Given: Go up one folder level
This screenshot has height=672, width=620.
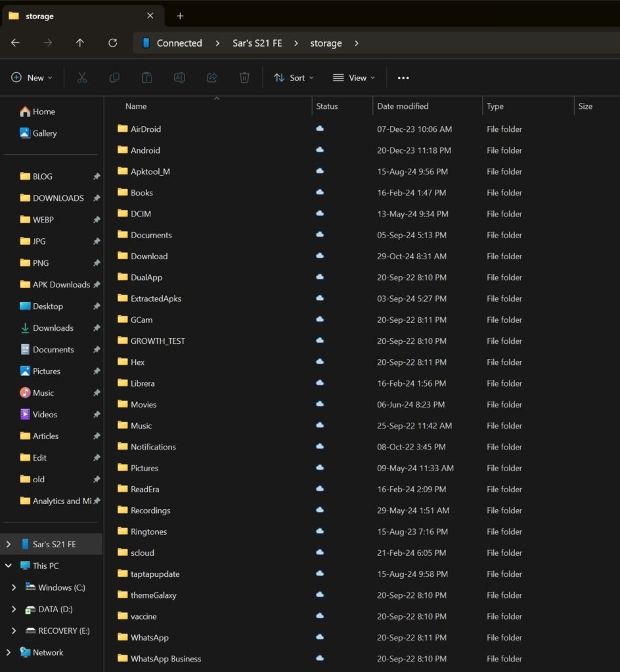Looking at the screenshot, I should 80,43.
